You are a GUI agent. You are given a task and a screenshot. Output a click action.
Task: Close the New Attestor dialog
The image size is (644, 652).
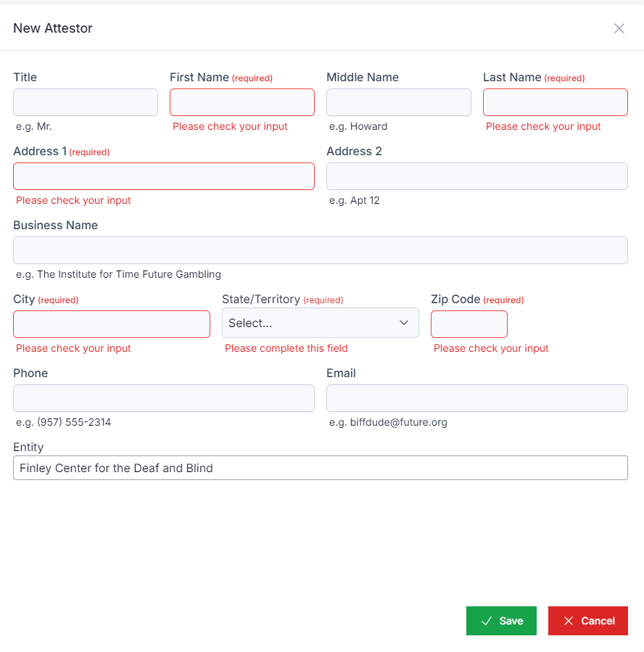click(x=619, y=28)
